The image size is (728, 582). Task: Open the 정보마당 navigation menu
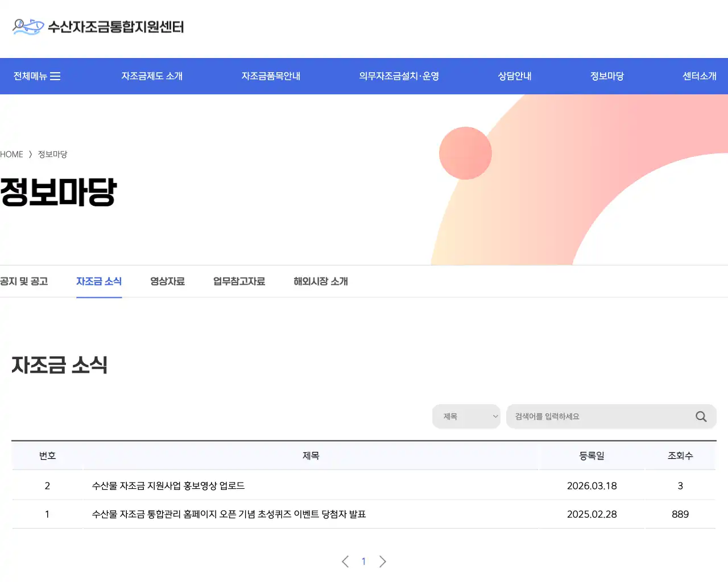606,76
